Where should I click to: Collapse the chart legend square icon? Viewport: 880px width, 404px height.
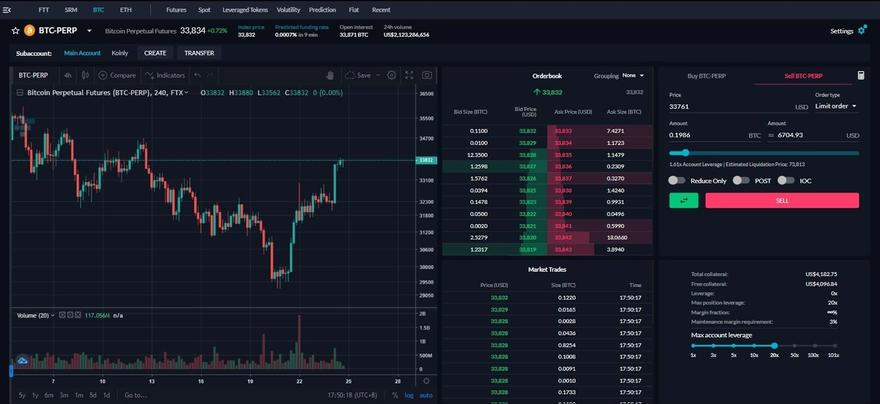(x=20, y=93)
